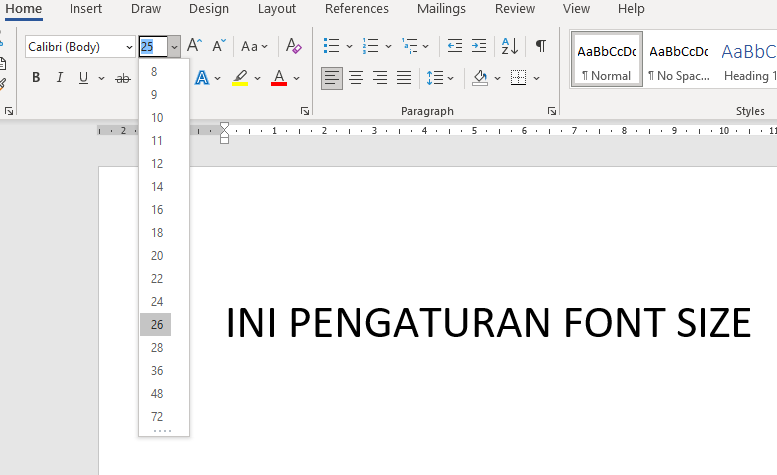Click the Bullets list icon

click(x=331, y=46)
